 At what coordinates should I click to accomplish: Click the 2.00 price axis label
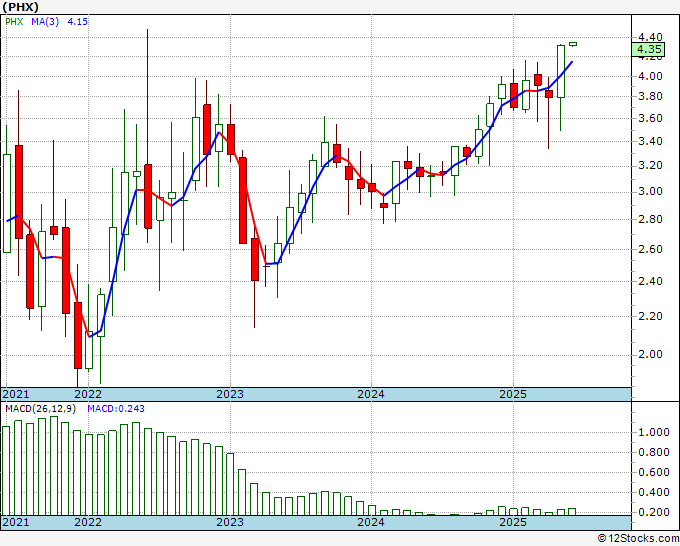pos(650,354)
